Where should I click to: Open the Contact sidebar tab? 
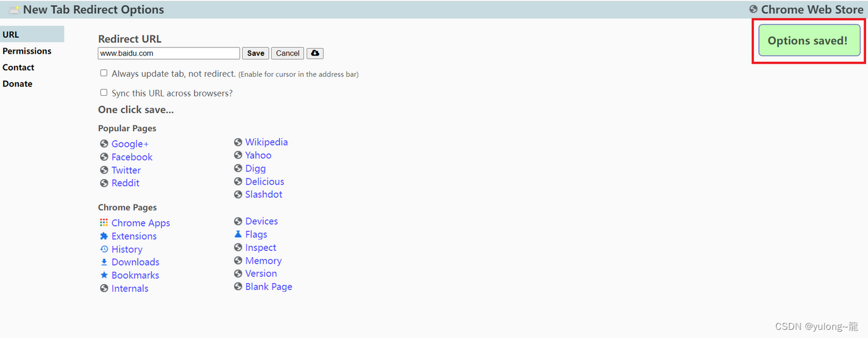pos(18,67)
